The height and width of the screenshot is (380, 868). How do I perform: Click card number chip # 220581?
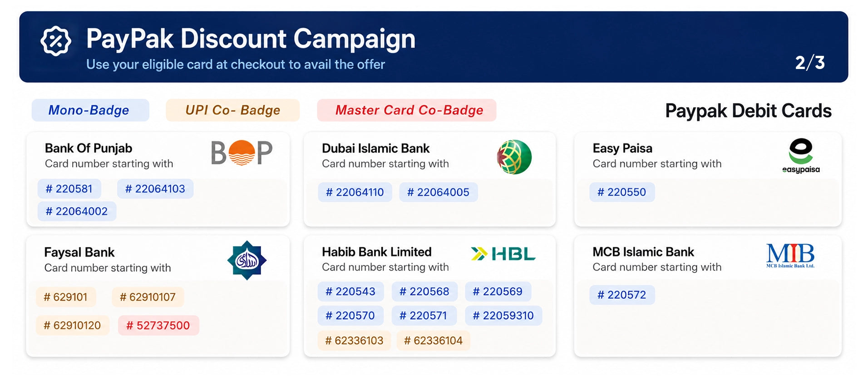click(69, 189)
